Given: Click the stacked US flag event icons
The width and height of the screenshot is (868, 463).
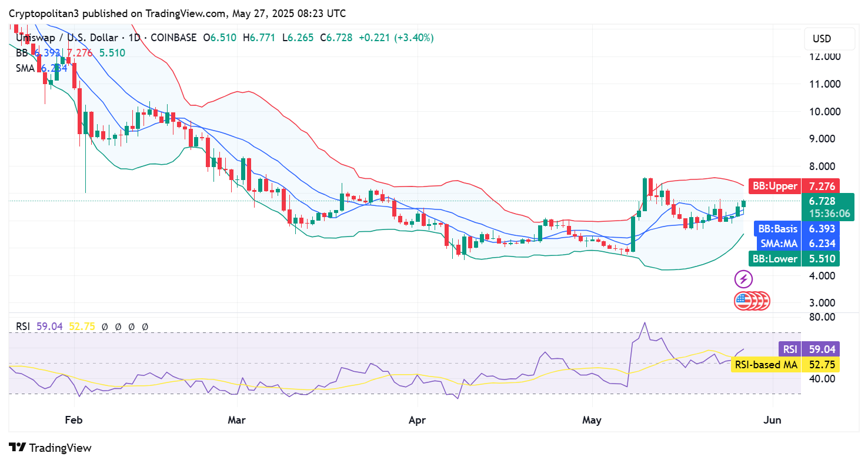Looking at the screenshot, I should tap(752, 301).
